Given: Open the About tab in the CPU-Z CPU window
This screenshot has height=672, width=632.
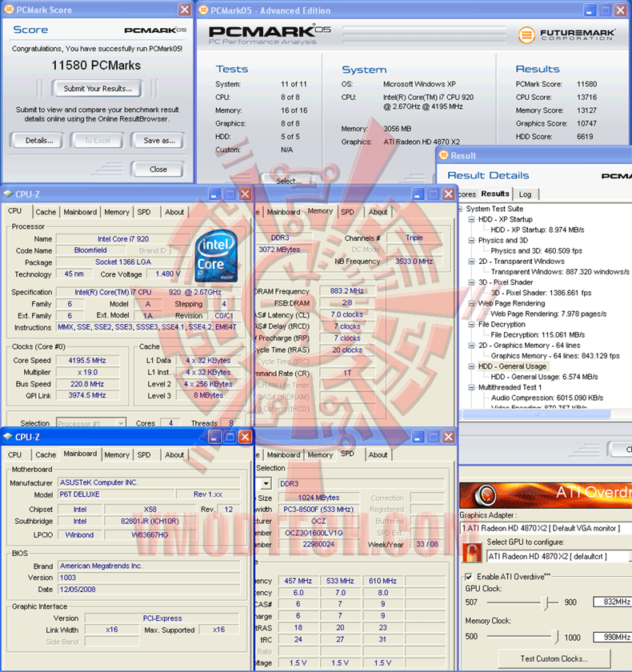Looking at the screenshot, I should [174, 212].
